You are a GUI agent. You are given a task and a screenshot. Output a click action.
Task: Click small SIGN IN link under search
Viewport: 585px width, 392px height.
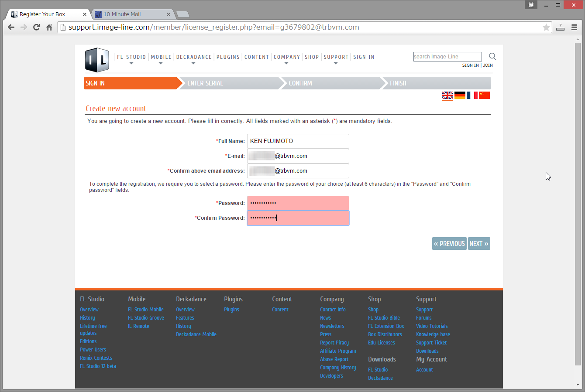click(470, 65)
